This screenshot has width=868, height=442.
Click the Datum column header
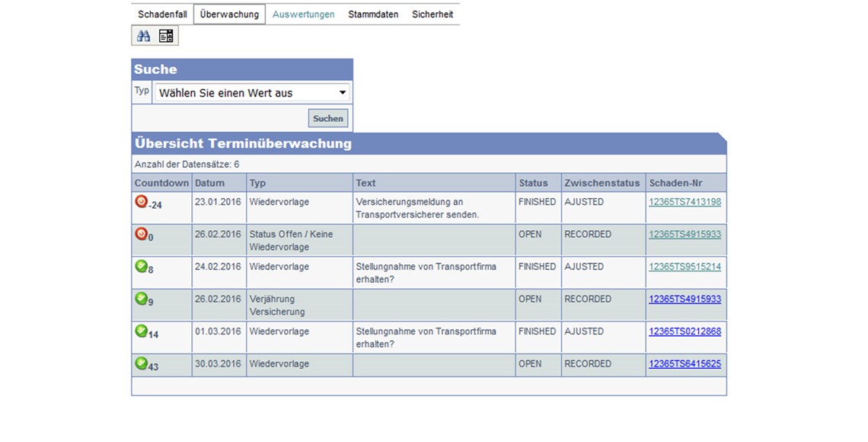[x=210, y=183]
